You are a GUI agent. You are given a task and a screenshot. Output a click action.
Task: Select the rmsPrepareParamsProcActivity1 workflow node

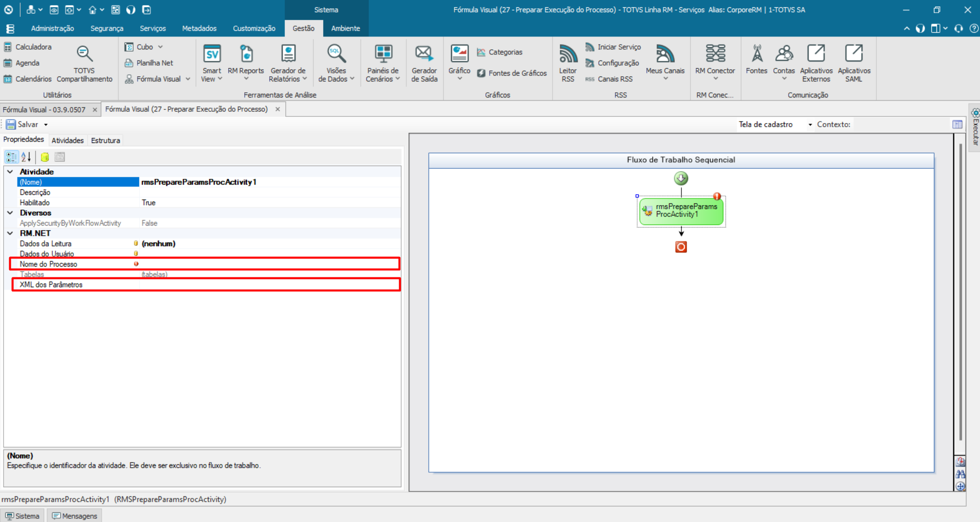[x=681, y=211]
